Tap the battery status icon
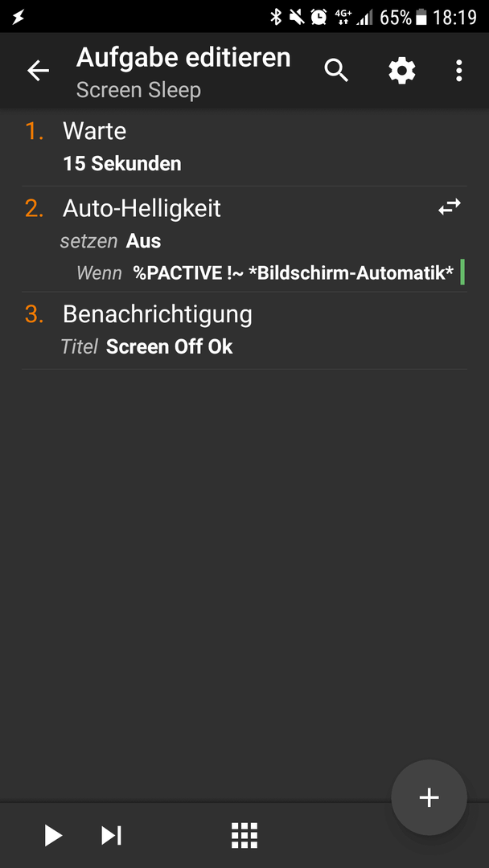Viewport: 489px width, 868px height. (421, 17)
